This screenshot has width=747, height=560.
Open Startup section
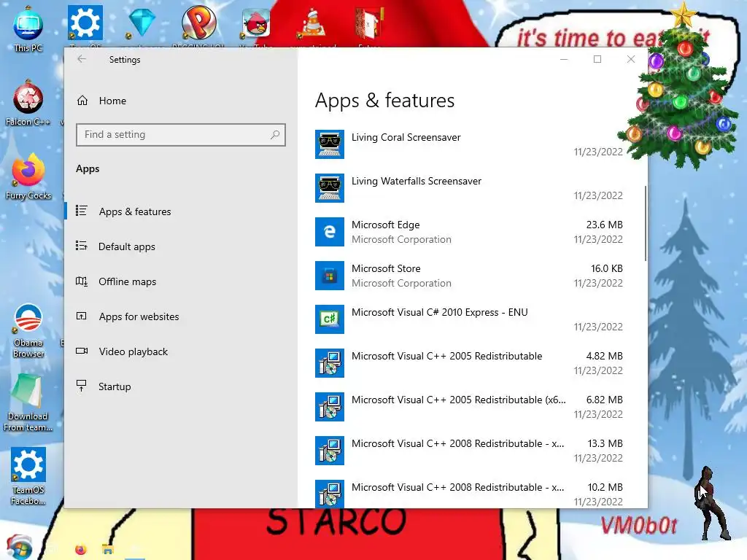tap(115, 386)
